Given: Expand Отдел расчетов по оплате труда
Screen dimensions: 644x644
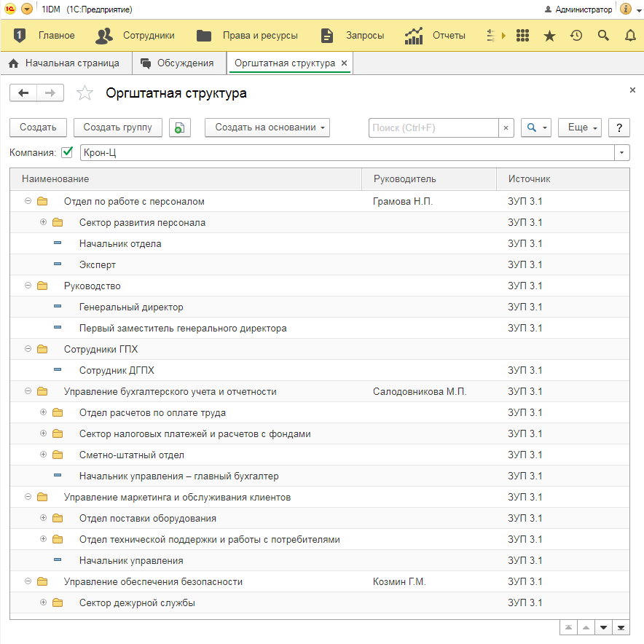Looking at the screenshot, I should [43, 412].
